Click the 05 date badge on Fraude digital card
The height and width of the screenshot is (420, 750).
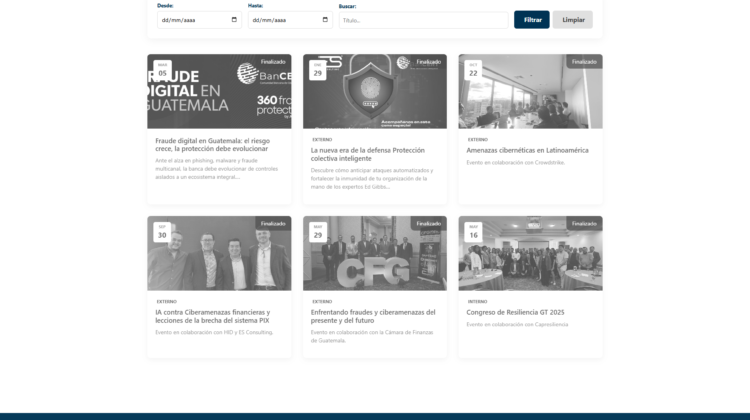click(162, 71)
